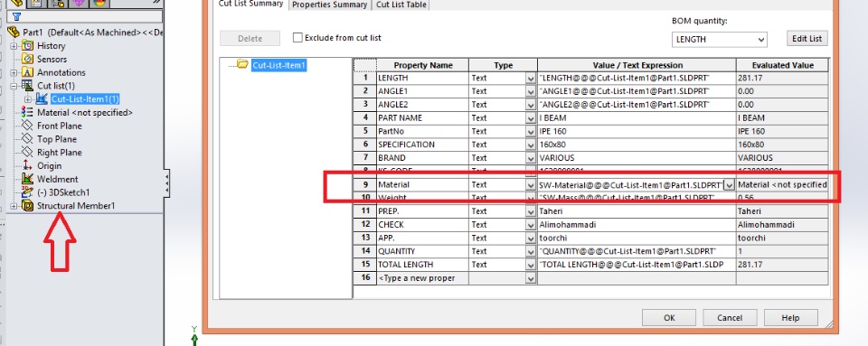Click the 'Taheri' value expression cell
This screenshot has width=868, height=346.
637,211
